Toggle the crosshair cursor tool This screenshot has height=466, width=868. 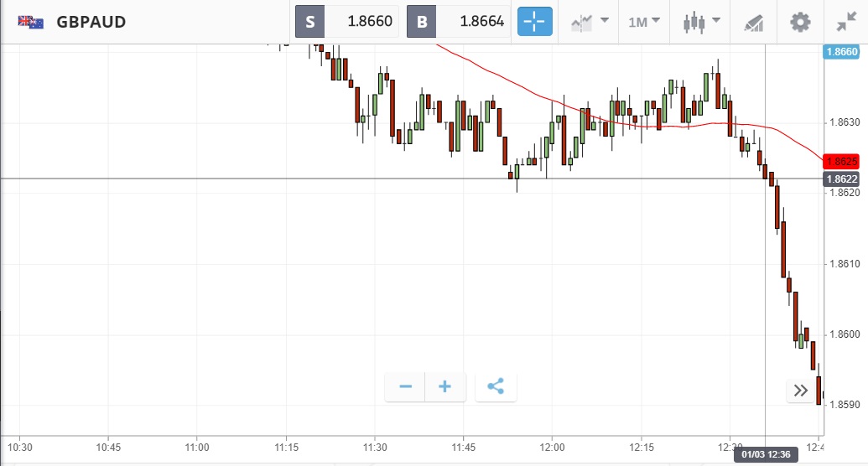click(535, 22)
